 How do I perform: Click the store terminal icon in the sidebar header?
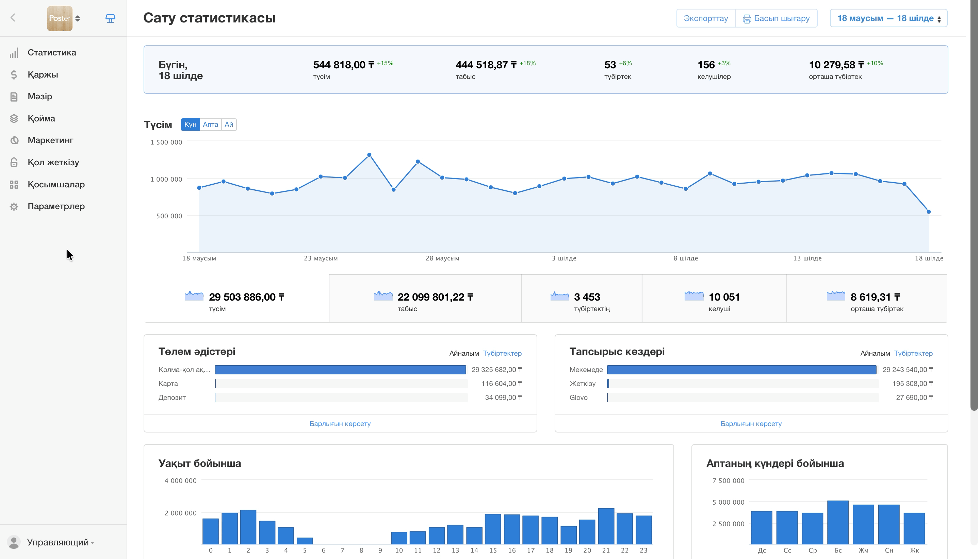tap(110, 18)
